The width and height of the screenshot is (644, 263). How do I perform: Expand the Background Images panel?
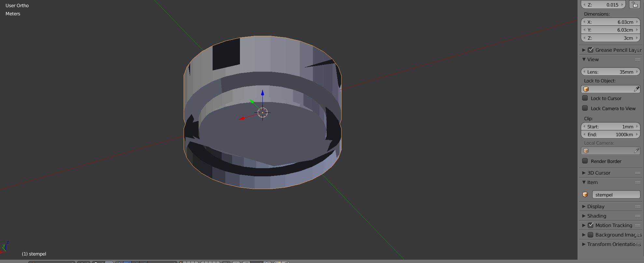point(584,235)
